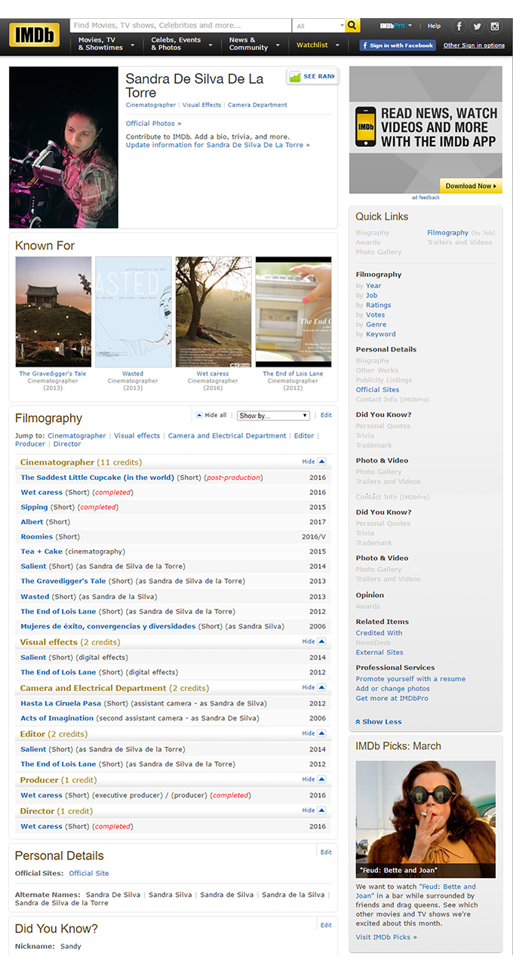Click in the Find Movies search field

coord(181,26)
